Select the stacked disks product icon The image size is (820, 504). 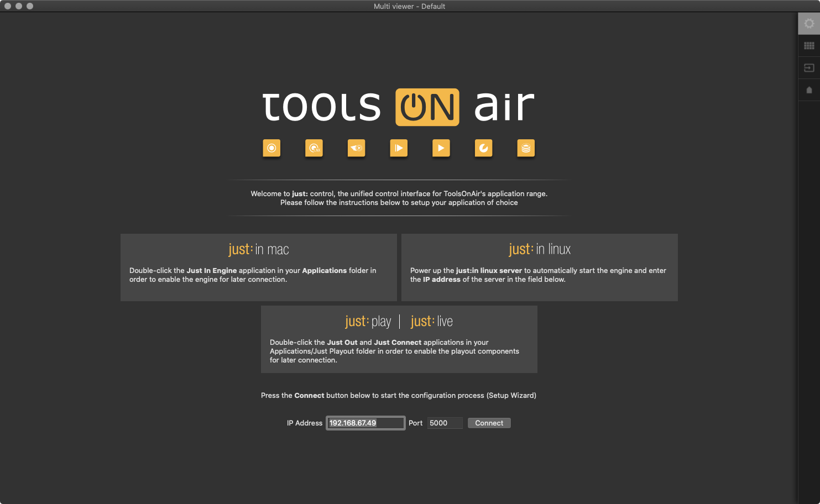(526, 148)
